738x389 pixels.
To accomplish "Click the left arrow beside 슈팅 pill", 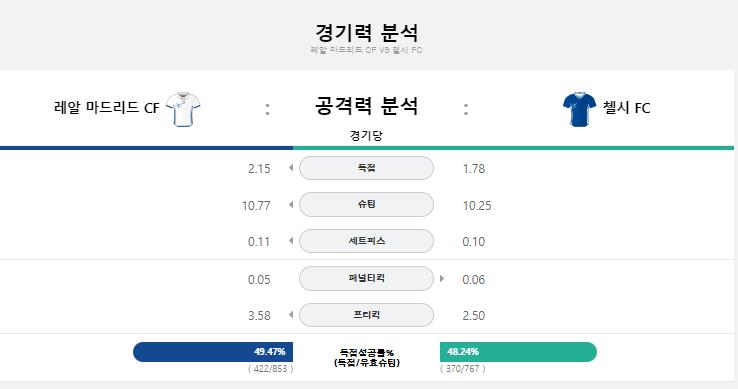I will point(291,204).
